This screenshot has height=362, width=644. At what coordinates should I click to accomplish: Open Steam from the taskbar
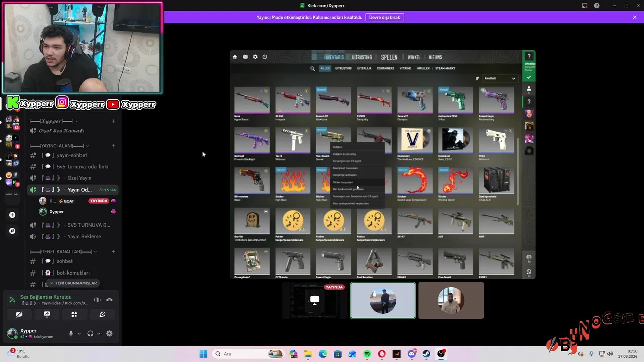[x=426, y=354]
